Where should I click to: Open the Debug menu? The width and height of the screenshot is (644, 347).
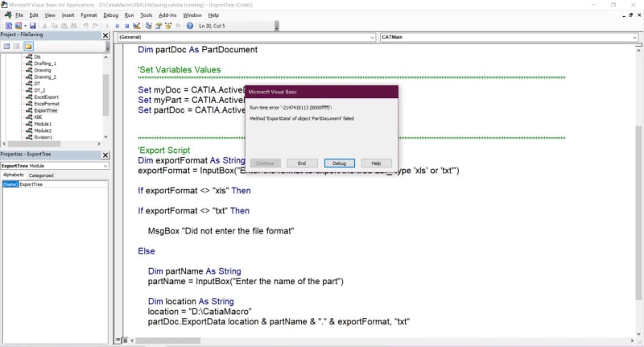tap(110, 15)
